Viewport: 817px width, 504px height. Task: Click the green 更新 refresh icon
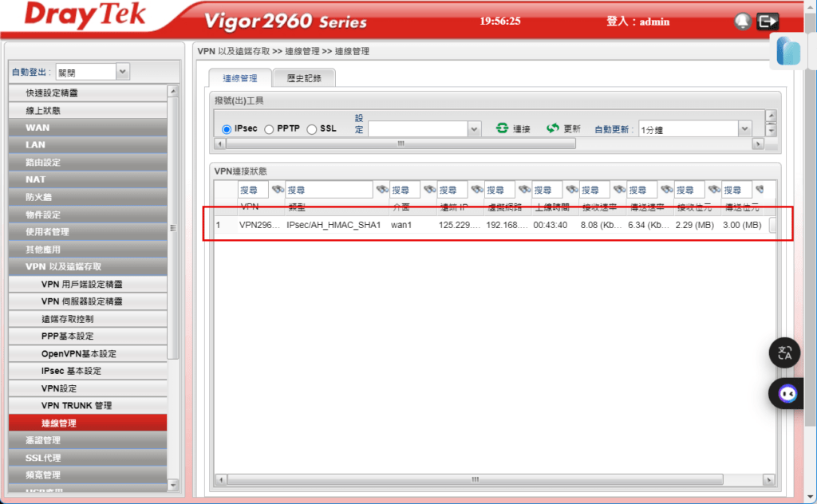(x=552, y=128)
